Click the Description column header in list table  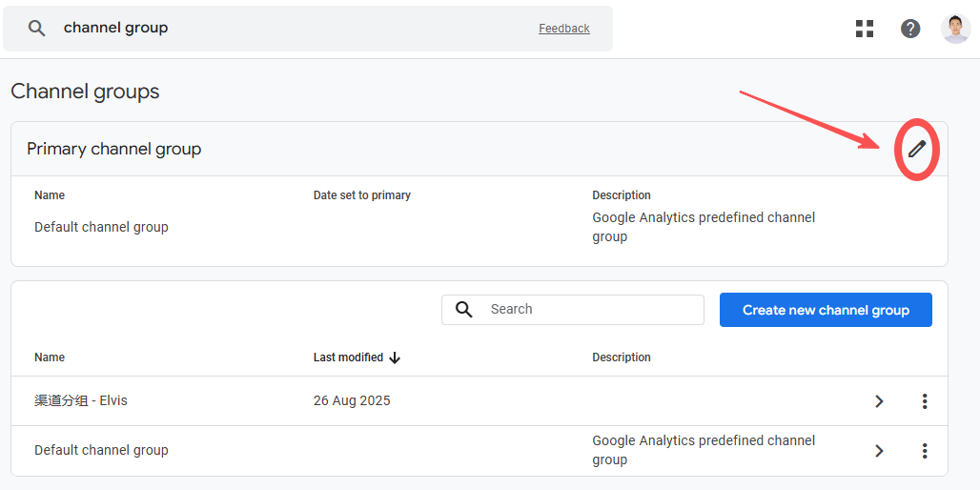621,357
